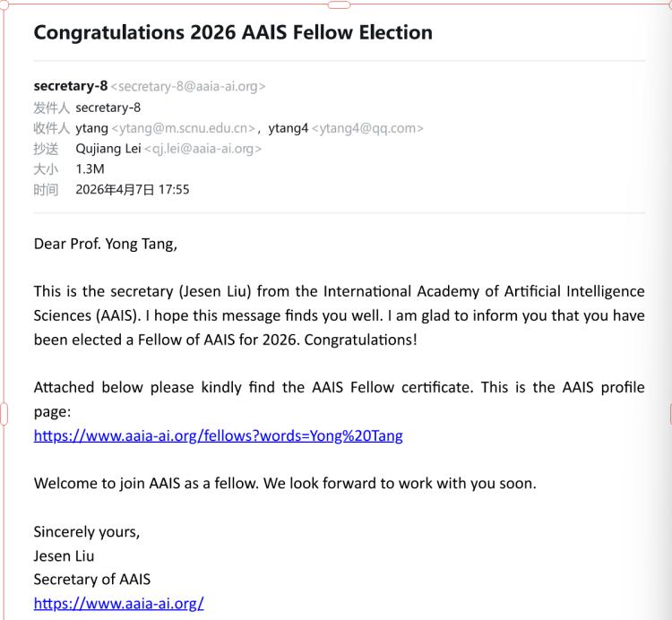Click the left-middle image selection handle
The height and width of the screenshot is (620, 672).
tap(4, 414)
